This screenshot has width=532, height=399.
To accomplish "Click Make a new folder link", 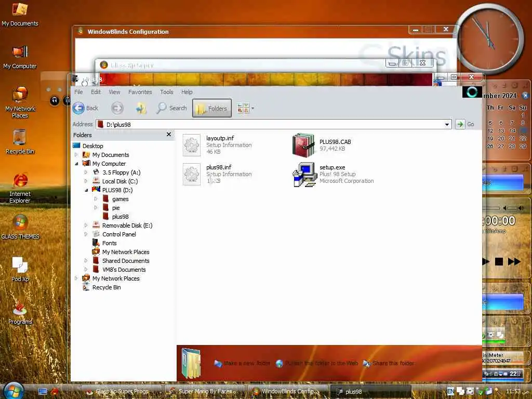I will coord(242,363).
